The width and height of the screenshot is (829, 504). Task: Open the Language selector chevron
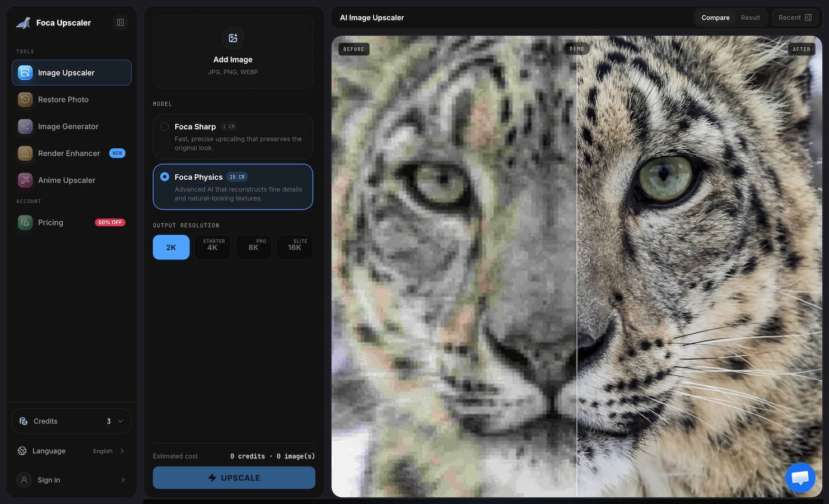click(x=122, y=451)
